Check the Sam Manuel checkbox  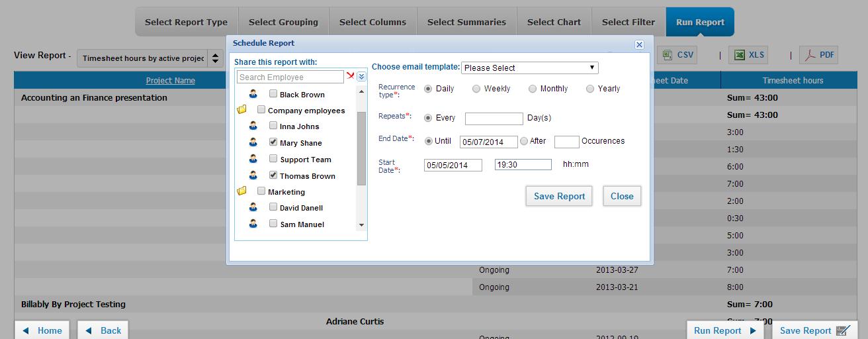(273, 223)
